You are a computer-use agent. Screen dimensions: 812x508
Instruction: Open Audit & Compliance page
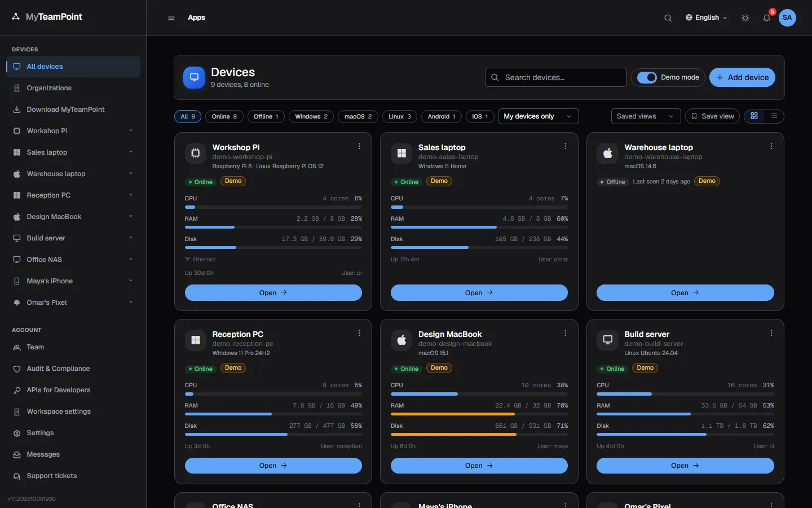pos(73,369)
